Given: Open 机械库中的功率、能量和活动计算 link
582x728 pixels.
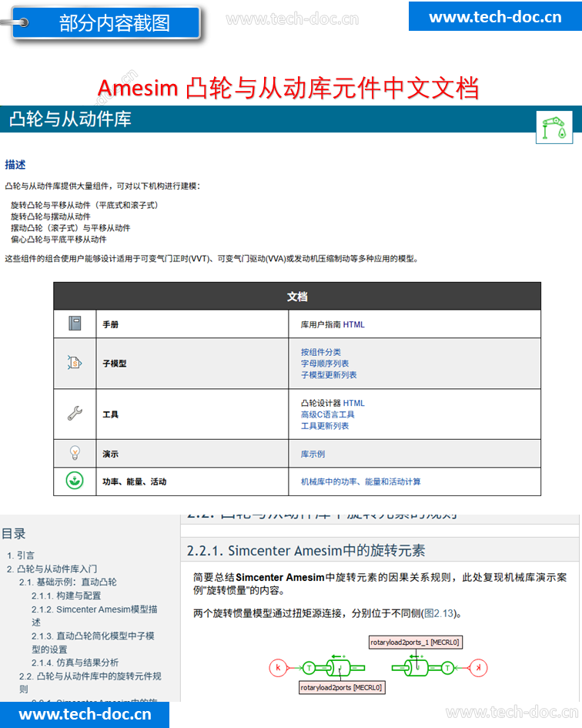Looking at the screenshot, I should (x=360, y=482).
